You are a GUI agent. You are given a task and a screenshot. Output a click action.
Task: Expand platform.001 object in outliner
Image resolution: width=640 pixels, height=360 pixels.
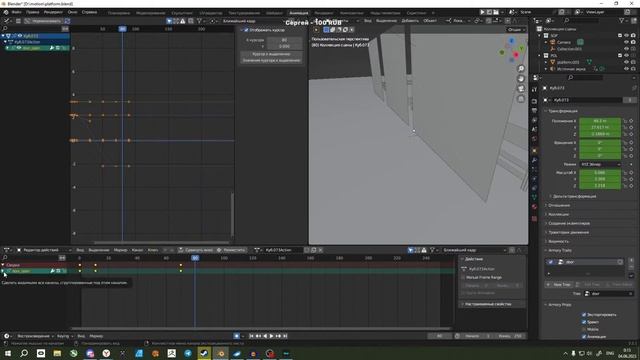pos(546,62)
